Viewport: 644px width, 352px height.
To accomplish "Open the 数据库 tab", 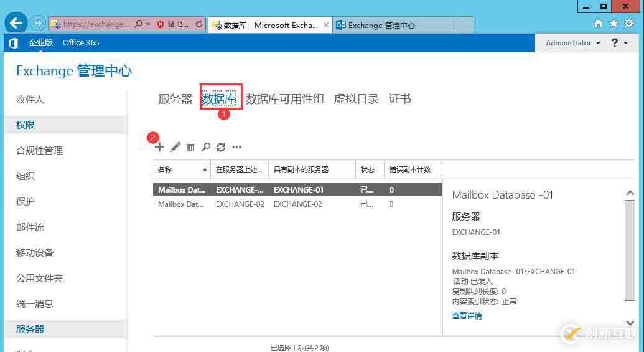I will pos(219,99).
